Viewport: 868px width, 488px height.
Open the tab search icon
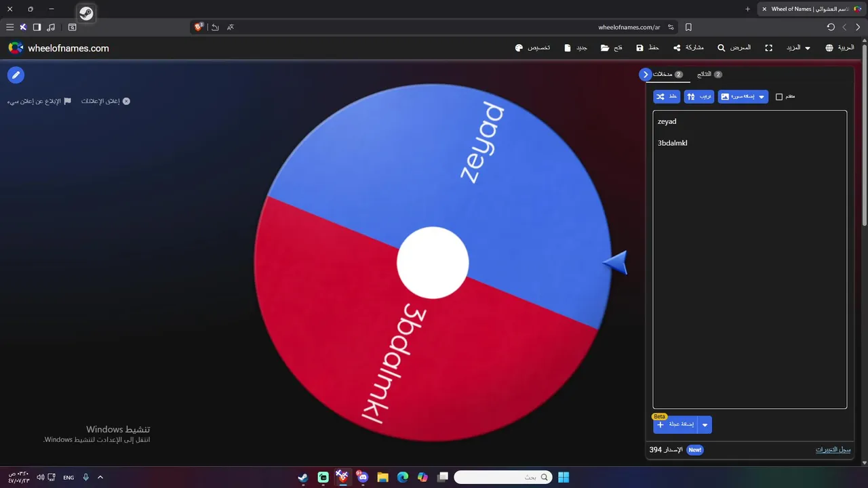[73, 27]
